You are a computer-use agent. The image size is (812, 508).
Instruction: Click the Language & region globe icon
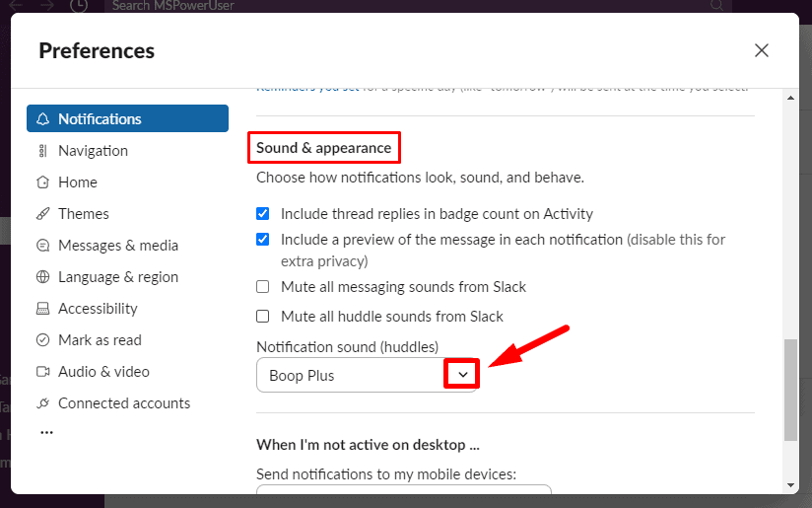[43, 277]
